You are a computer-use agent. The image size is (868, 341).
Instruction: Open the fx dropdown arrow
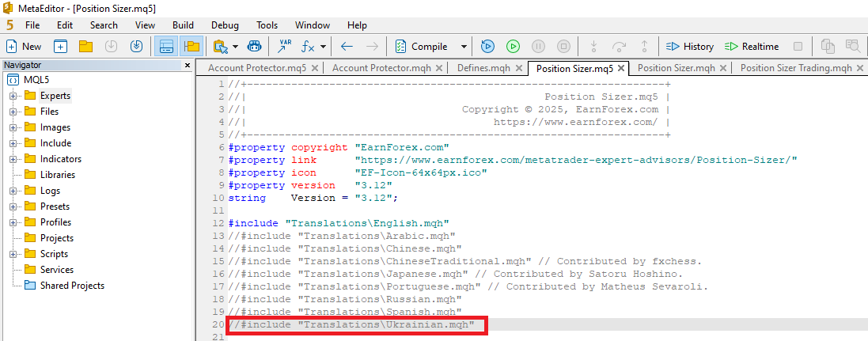click(323, 47)
